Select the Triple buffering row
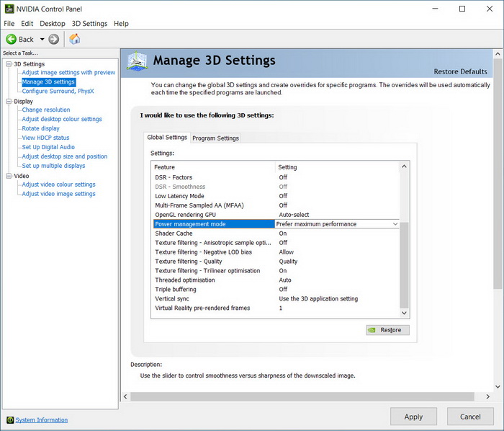The width and height of the screenshot is (504, 431). (x=276, y=289)
